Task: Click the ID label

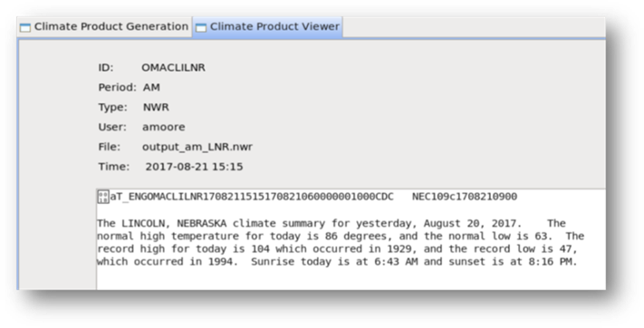Action: [106, 68]
